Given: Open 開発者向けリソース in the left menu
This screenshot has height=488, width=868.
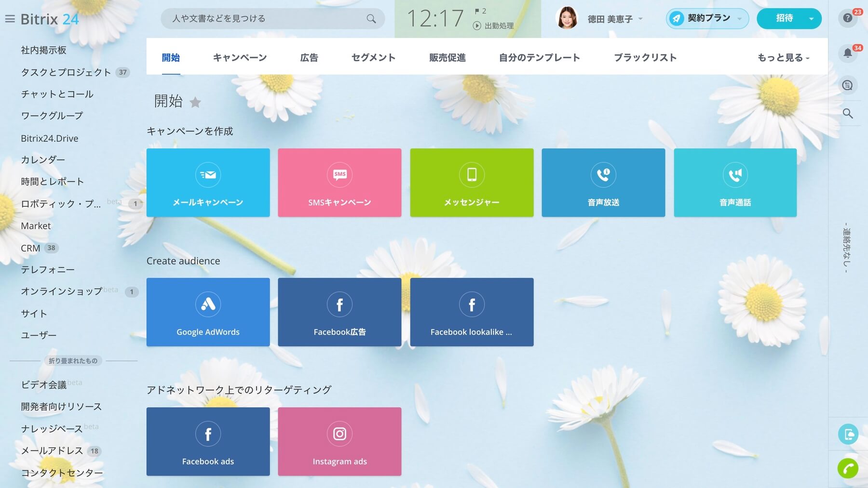Looking at the screenshot, I should tap(61, 407).
